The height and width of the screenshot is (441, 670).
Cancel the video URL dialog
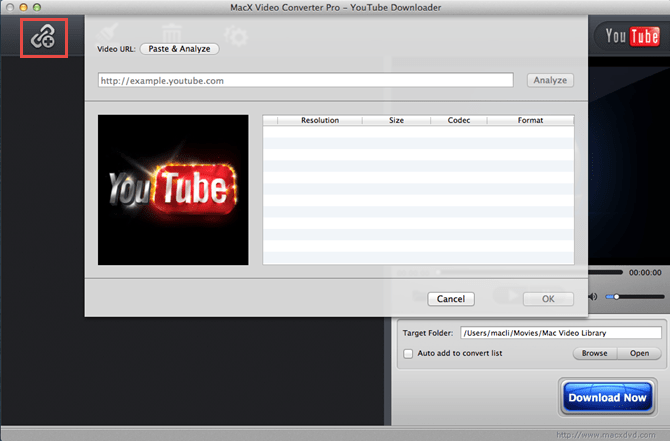(450, 299)
